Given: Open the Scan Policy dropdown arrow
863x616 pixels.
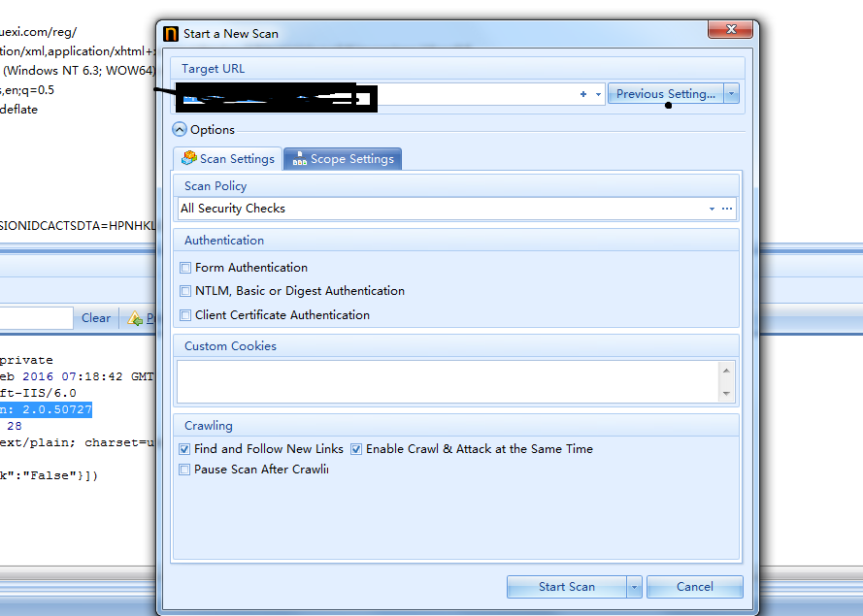Looking at the screenshot, I should 713,209.
